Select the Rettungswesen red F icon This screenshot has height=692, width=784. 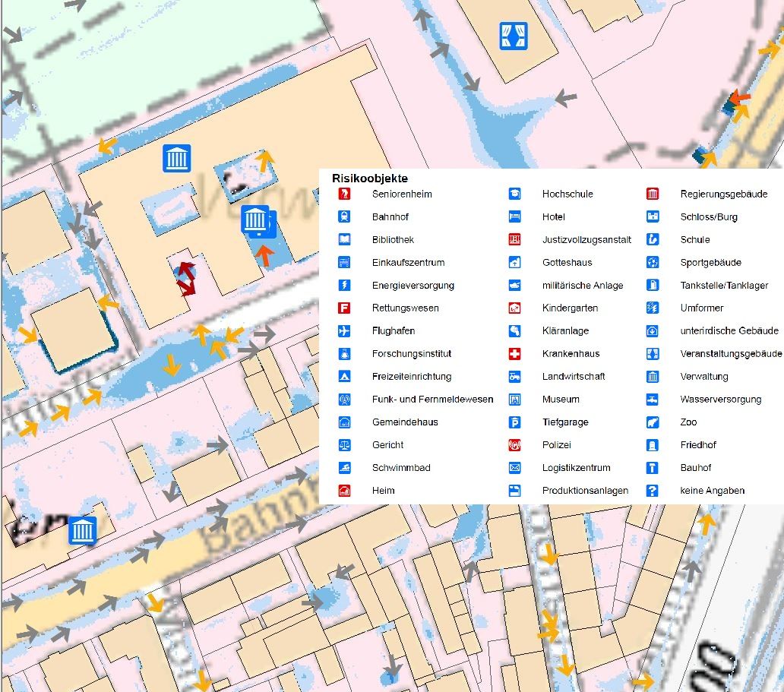344,308
